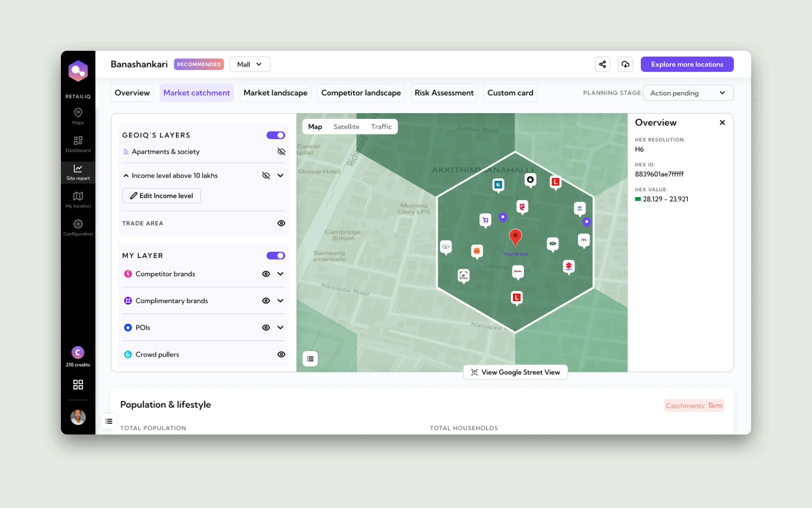Click the red Your Brand map pin
This screenshot has height=508, width=812.
[515, 237]
